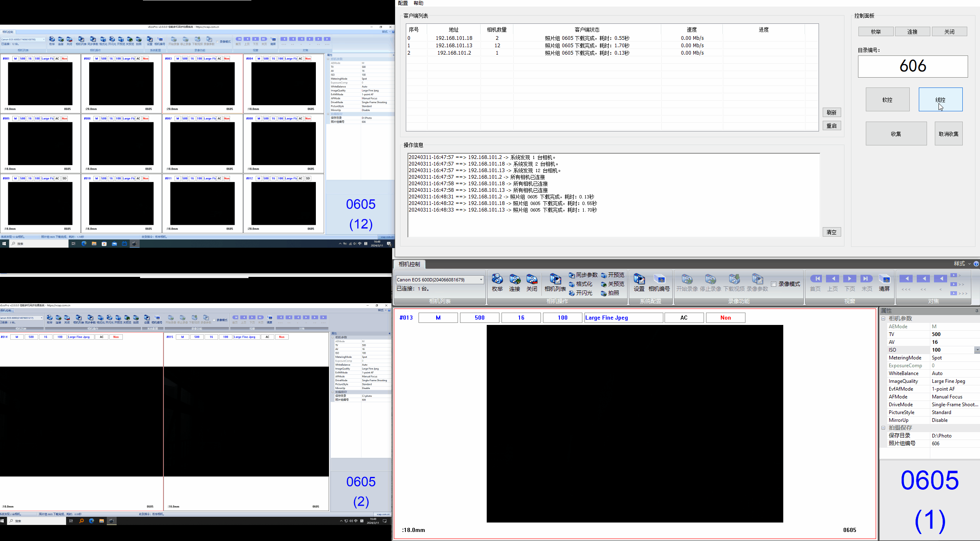
Task: Open the 配置 menu
Action: point(403,3)
